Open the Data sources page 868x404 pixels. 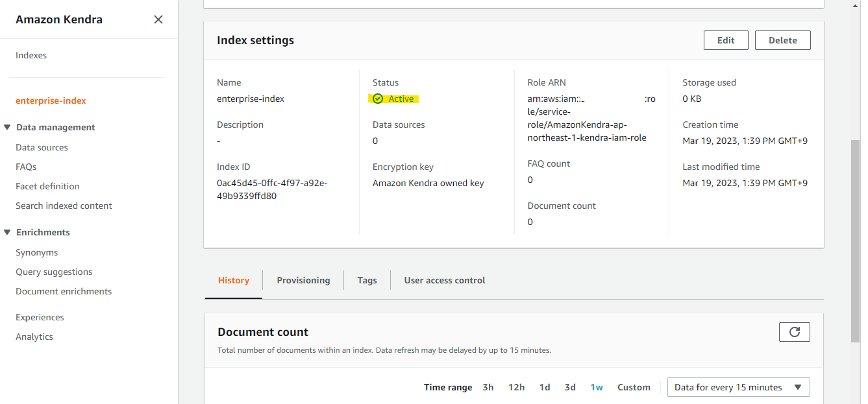coord(42,147)
